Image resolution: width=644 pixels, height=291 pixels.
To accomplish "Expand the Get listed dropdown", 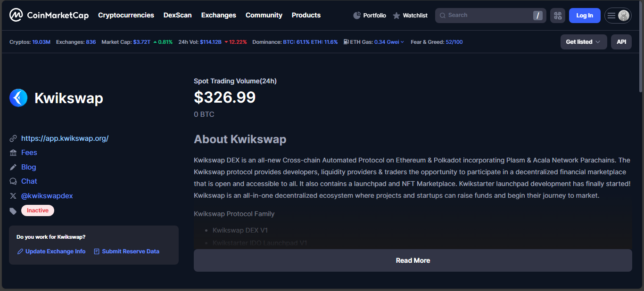I will [x=584, y=42].
